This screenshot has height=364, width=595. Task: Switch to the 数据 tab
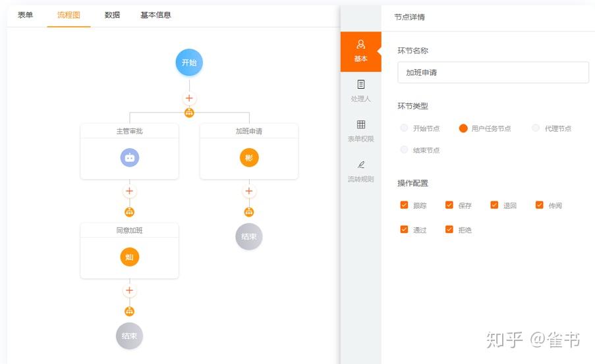[112, 15]
